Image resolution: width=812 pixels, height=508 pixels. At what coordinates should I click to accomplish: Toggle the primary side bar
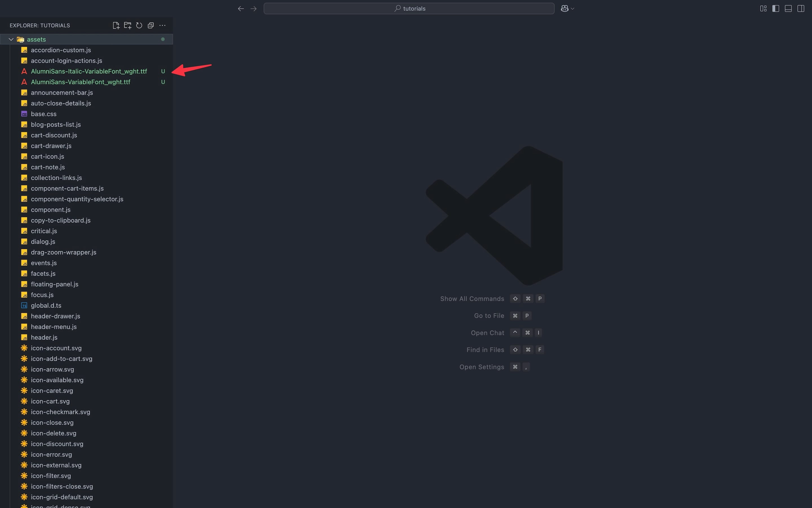776,9
